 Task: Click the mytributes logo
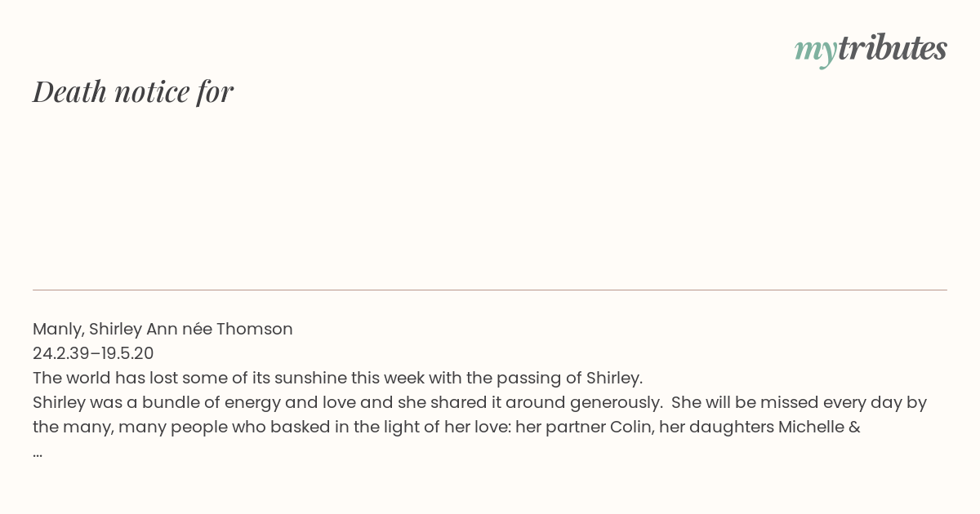click(871, 49)
